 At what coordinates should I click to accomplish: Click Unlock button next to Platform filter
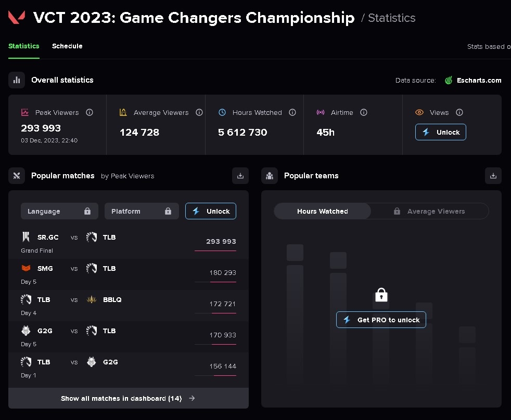[x=211, y=211]
